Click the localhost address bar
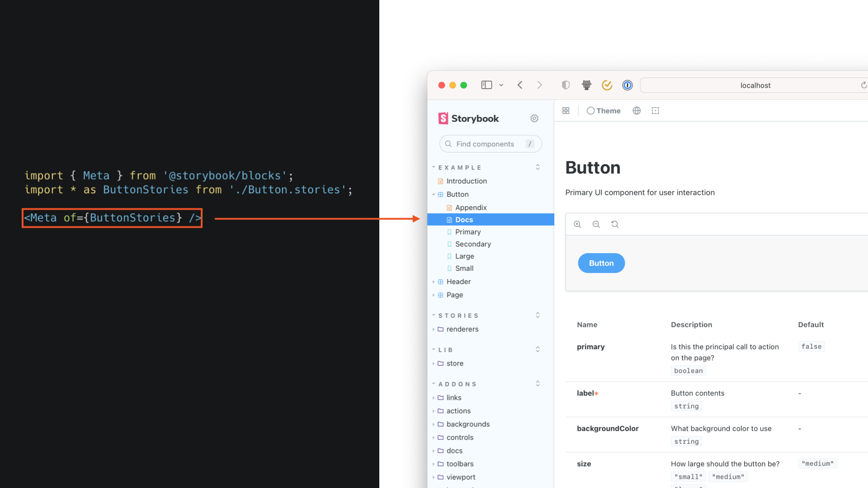Screen dimensions: 868x488 pos(755,85)
